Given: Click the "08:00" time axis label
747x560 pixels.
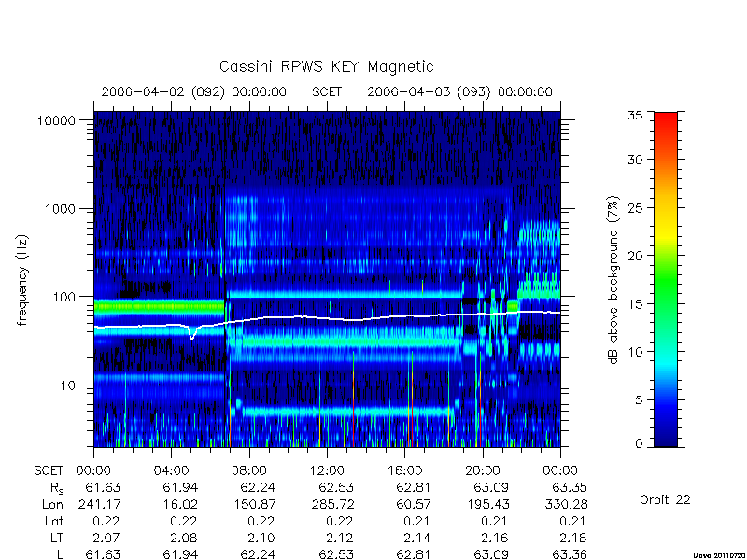Looking at the screenshot, I should tap(248, 470).
